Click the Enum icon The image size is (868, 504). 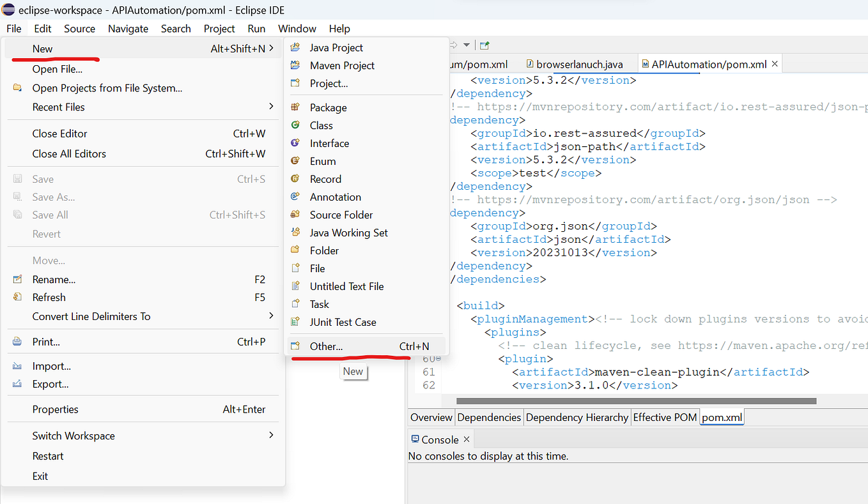coord(295,161)
